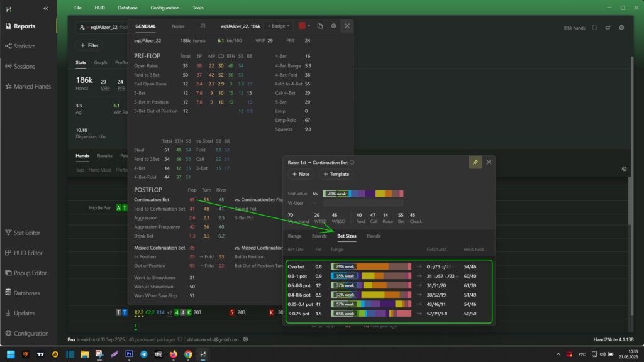644x362 pixels.
Task: Close the GENERAL player popup
Action: click(x=347, y=26)
